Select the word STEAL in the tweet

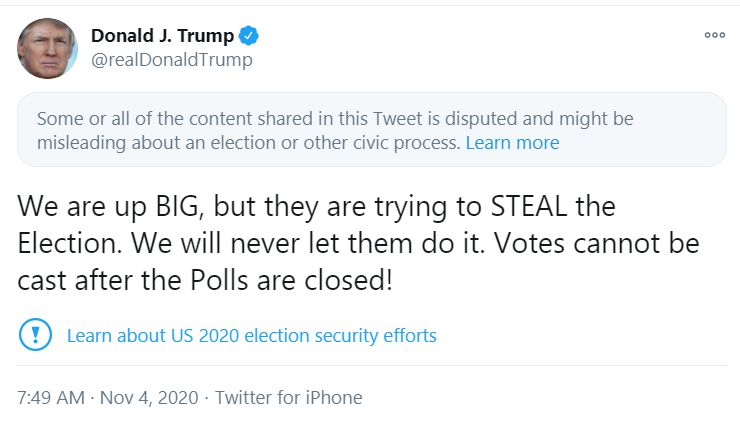coord(529,207)
